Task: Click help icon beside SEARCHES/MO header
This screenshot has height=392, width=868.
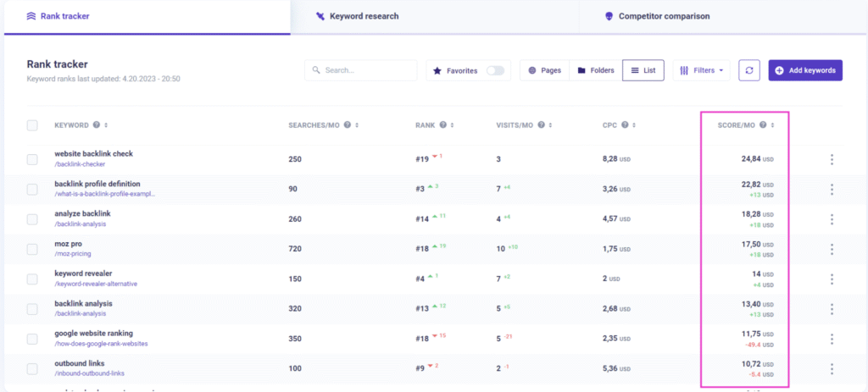Action: 347,125
